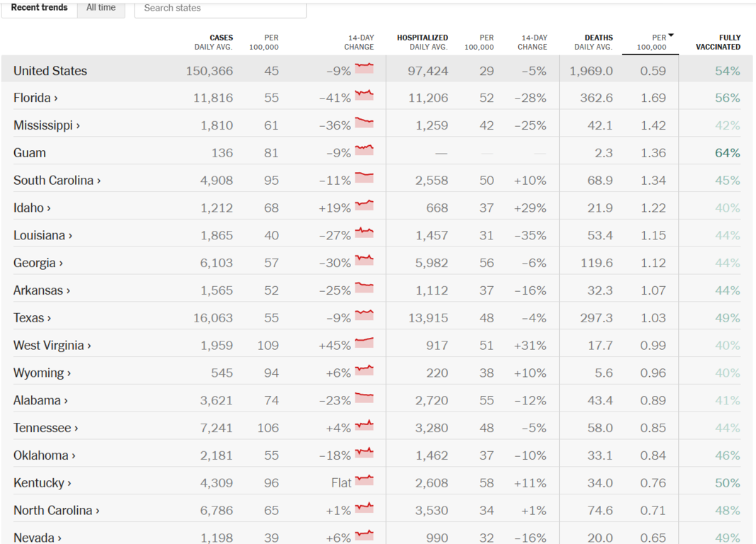Viewport: 756px width, 544px height.
Task: Click the Alabama cases trend sparkline
Action: [364, 398]
